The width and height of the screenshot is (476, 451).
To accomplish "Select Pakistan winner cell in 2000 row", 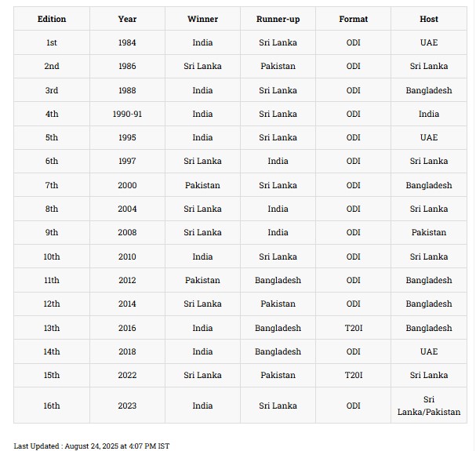I will [202, 185].
